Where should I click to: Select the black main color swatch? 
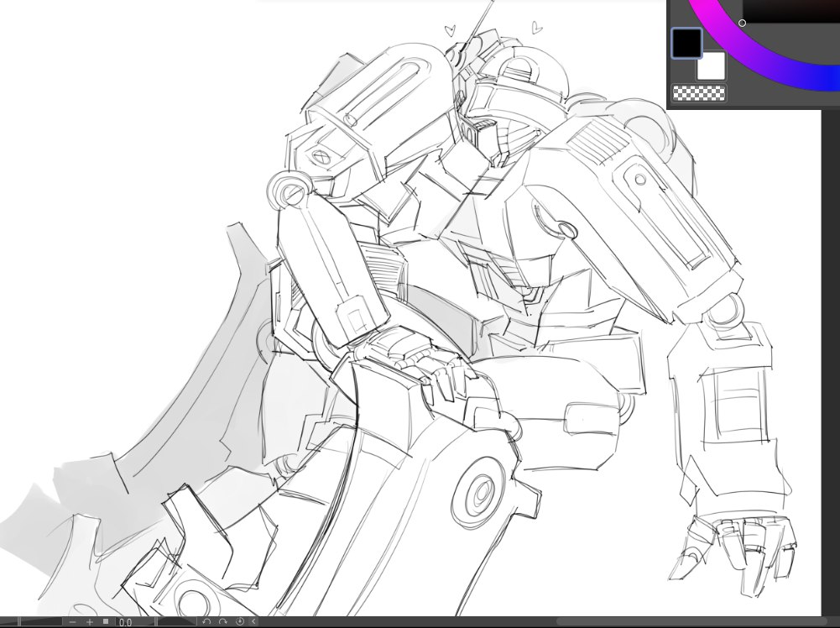coord(686,43)
